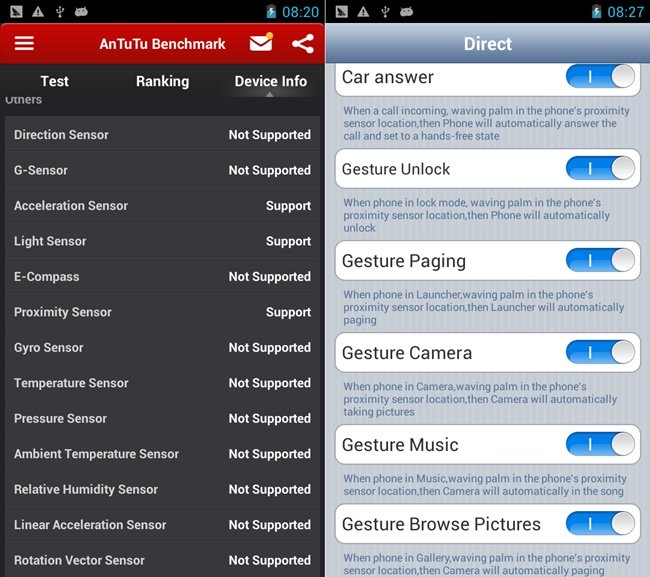
Task: Switch off Gesture Camera
Action: [x=600, y=352]
